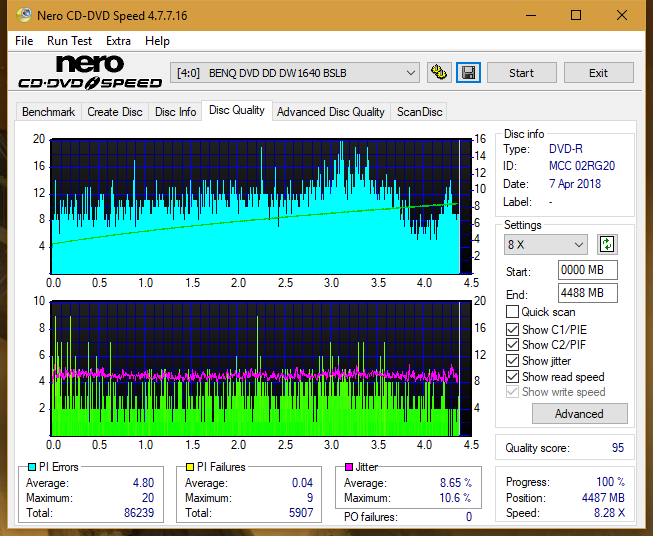Disable Show read speed checkbox
The image size is (653, 536).
pyautogui.click(x=512, y=376)
